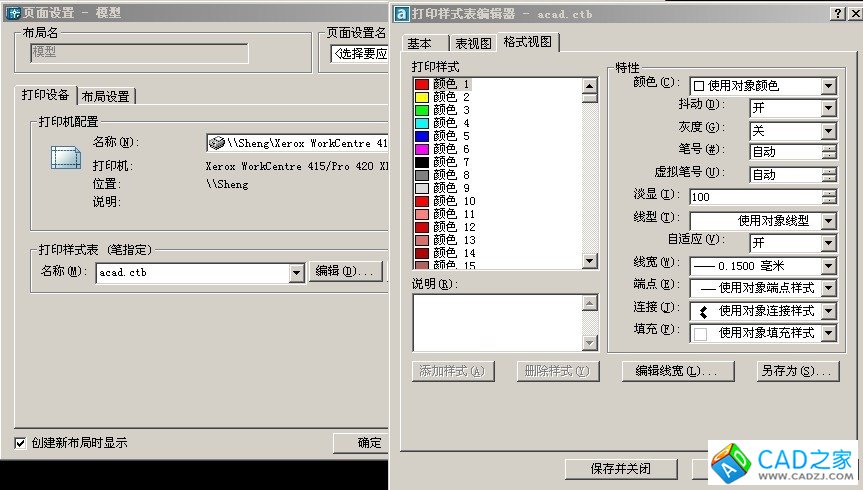The width and height of the screenshot is (863, 490).
Task: Click the 笔号 spinner arrows
Action: (x=828, y=151)
